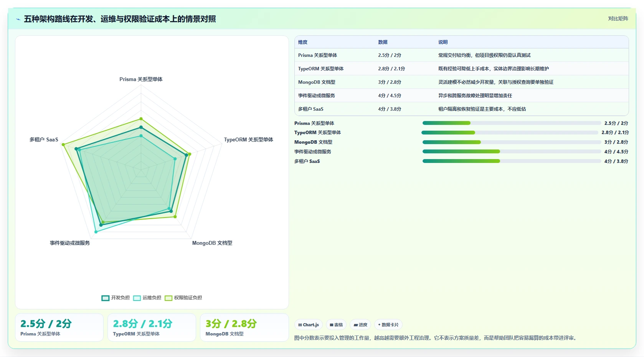This screenshot has width=644, height=357.
Task: Click the TypeORM 关系型单体 progress bar
Action: pyautogui.click(x=510, y=133)
